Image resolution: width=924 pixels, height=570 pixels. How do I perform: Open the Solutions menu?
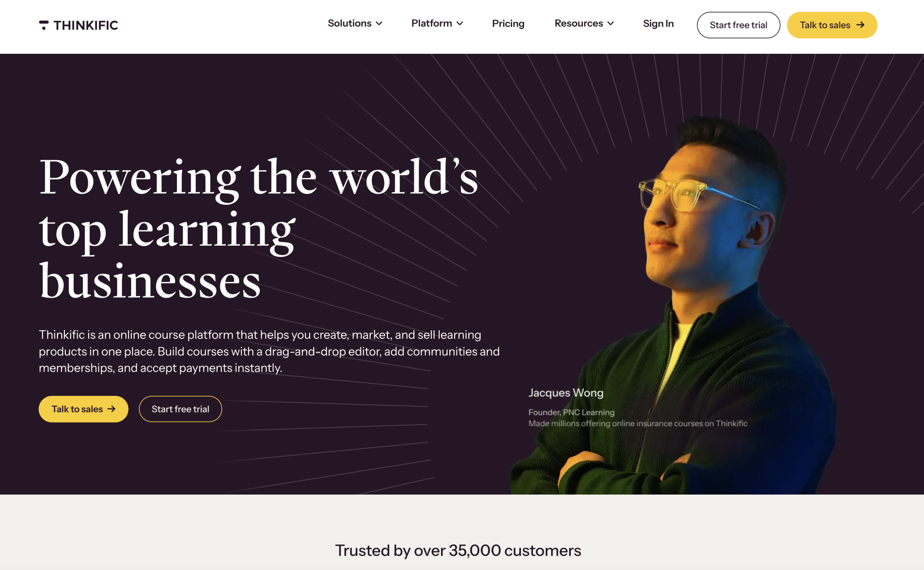click(355, 23)
